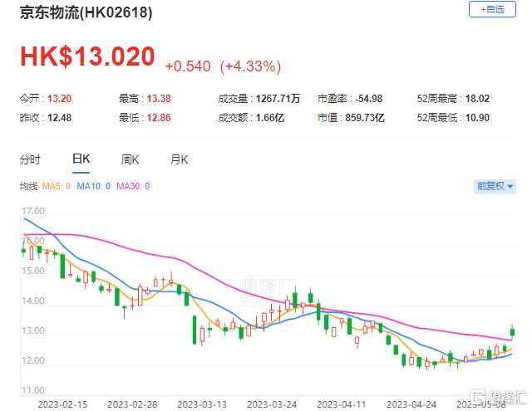Click the 13.00 price axis label
The image size is (532, 411).
(33, 330)
